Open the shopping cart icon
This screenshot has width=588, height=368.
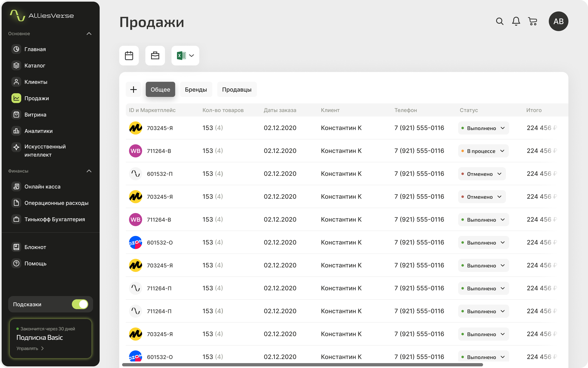click(x=533, y=21)
